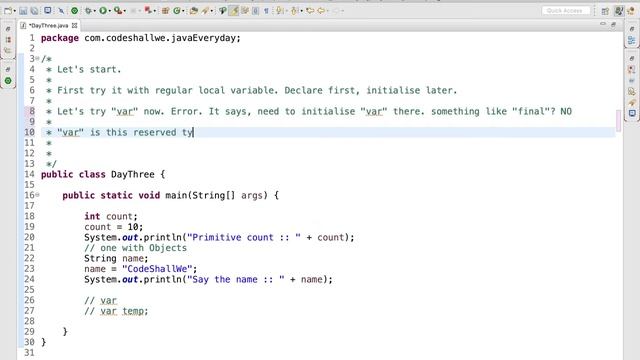
Task: Close the DayThree.java tab
Action: [x=74, y=25]
